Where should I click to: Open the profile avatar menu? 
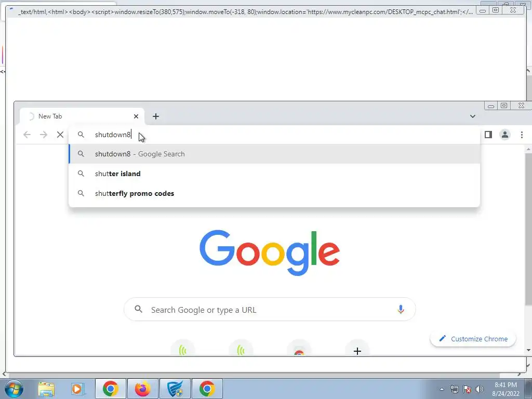pyautogui.click(x=505, y=135)
